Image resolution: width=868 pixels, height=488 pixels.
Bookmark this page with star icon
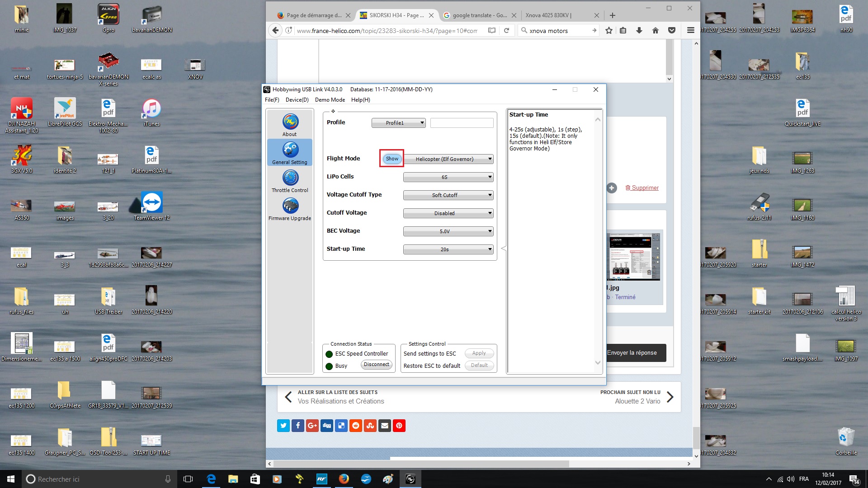point(609,31)
